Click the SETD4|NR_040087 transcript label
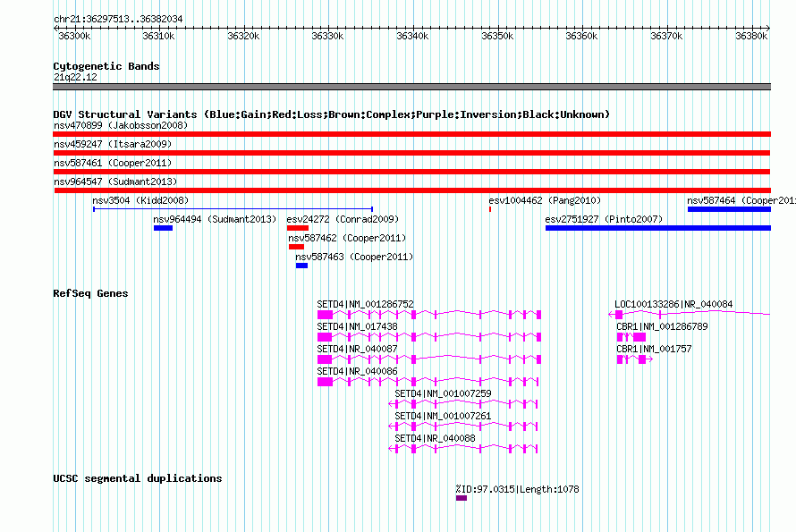This screenshot has height=532, width=796. click(358, 349)
